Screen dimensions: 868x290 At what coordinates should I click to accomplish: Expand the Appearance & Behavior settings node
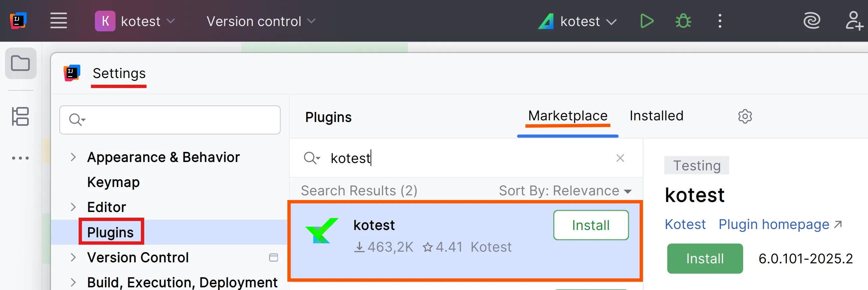click(x=73, y=157)
